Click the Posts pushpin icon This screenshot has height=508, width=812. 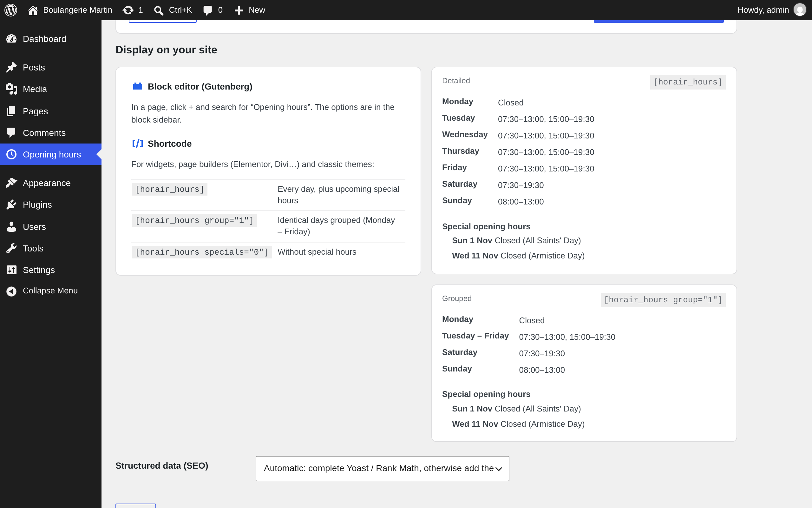coord(11,68)
